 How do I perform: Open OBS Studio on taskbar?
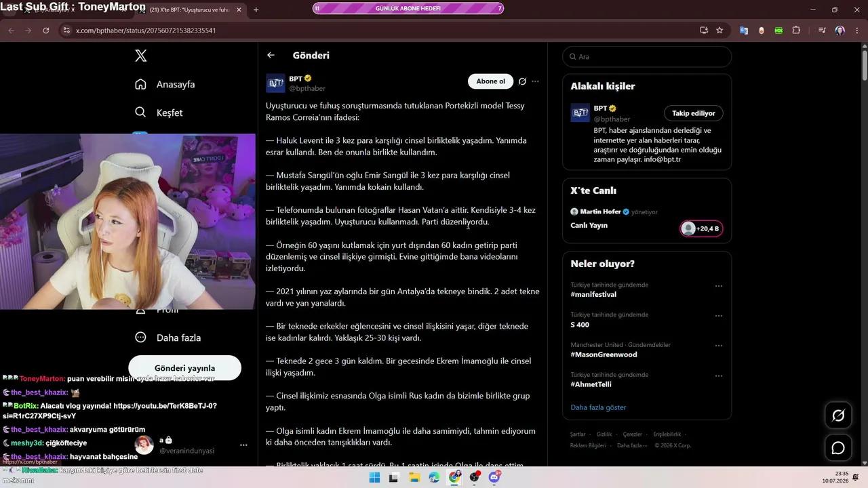pyautogui.click(x=474, y=477)
